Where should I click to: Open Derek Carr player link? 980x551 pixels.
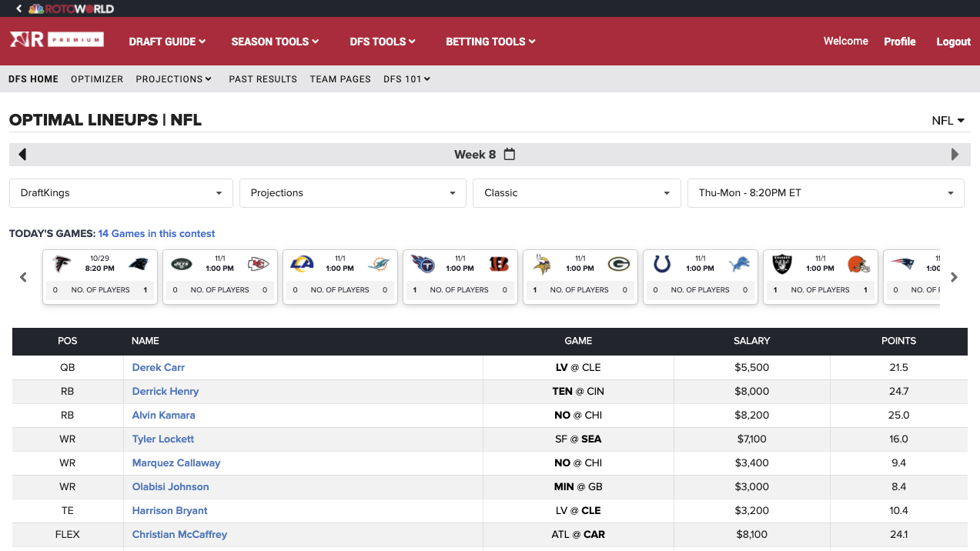[159, 368]
